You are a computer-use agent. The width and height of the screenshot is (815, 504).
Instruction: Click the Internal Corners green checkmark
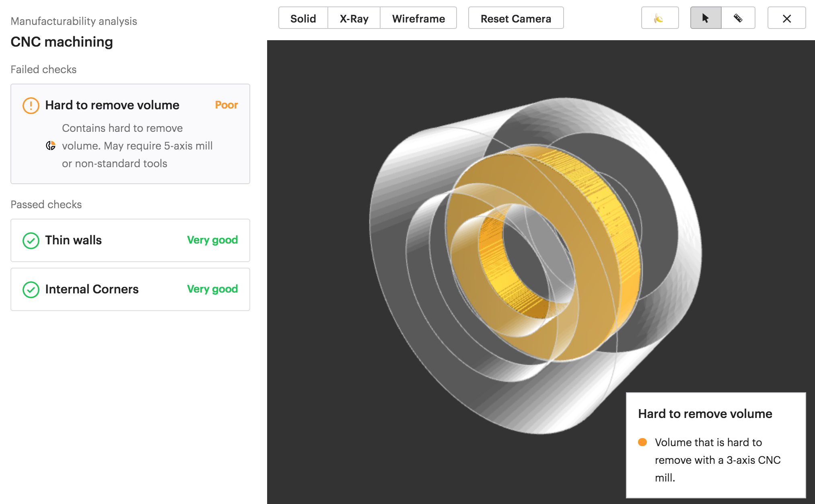pos(31,289)
